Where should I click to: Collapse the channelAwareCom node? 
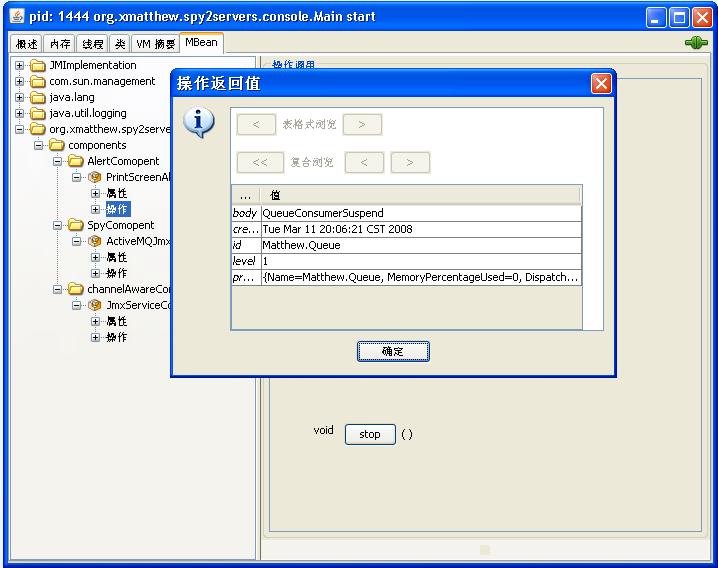pyautogui.click(x=57, y=289)
